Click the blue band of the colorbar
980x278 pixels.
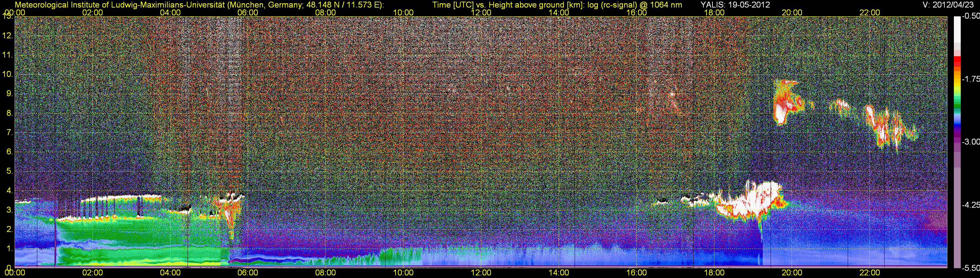[957, 120]
